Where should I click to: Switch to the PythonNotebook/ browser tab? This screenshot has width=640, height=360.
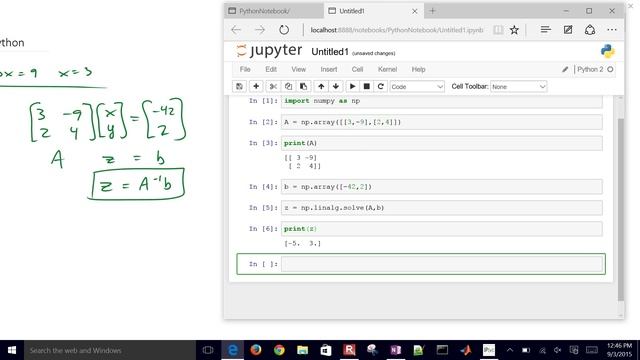(x=273, y=11)
